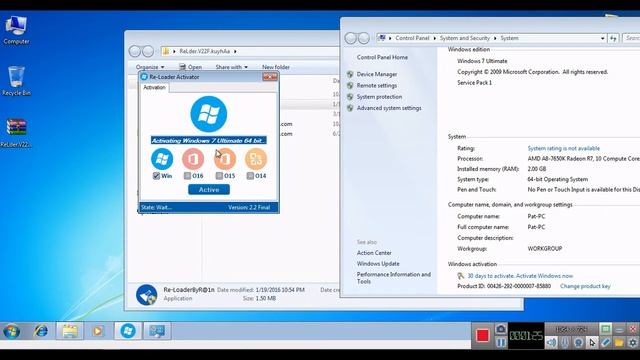The height and width of the screenshot is (360, 640).
Task: Toggle the recorder webcam icon
Action: (578, 342)
